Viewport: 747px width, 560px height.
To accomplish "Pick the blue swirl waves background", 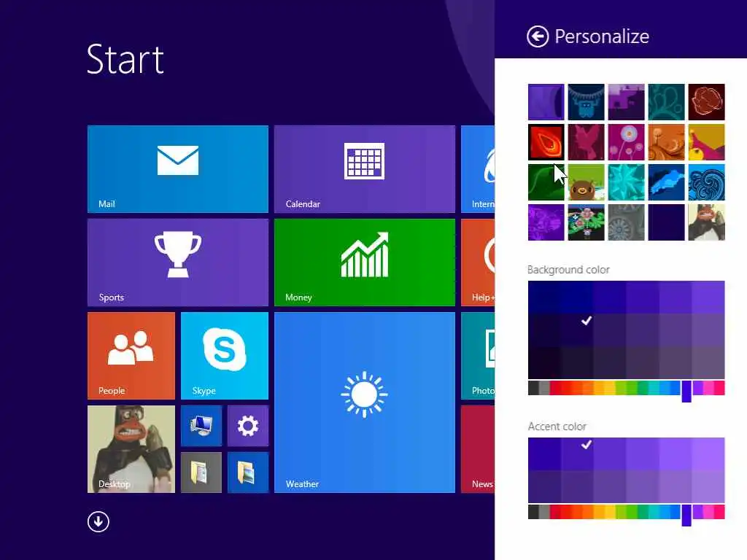I will [x=706, y=182].
